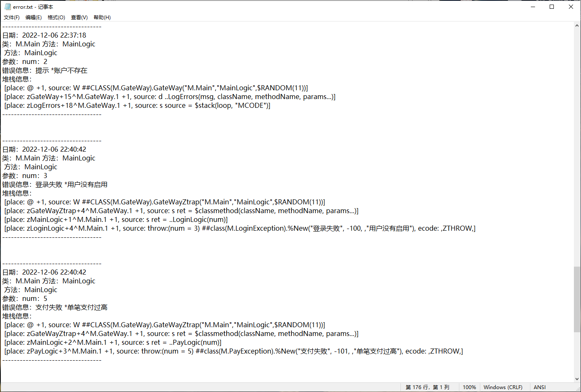Screen dimensions: 581x392
Task: Click 'Windows (CRLF)' in status bar
Action: pos(503,387)
